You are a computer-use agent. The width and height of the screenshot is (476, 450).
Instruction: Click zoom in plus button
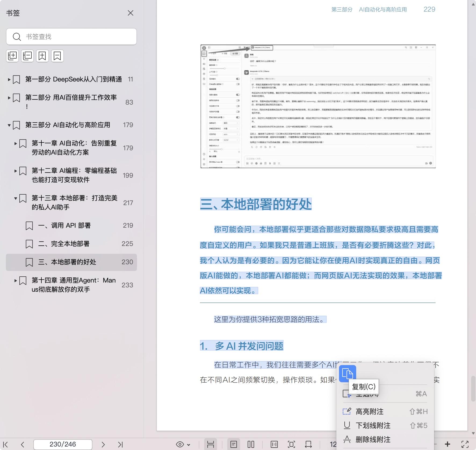[448, 444]
